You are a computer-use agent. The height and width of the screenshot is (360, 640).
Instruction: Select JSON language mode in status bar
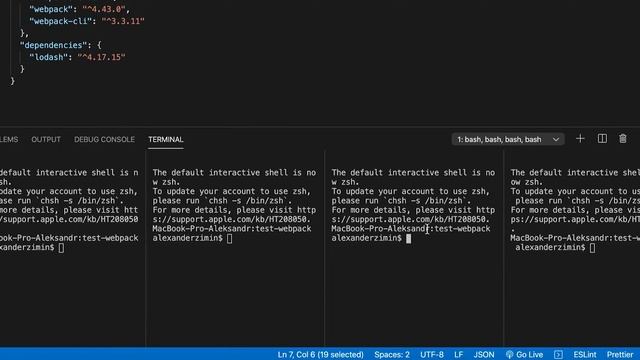coord(484,355)
